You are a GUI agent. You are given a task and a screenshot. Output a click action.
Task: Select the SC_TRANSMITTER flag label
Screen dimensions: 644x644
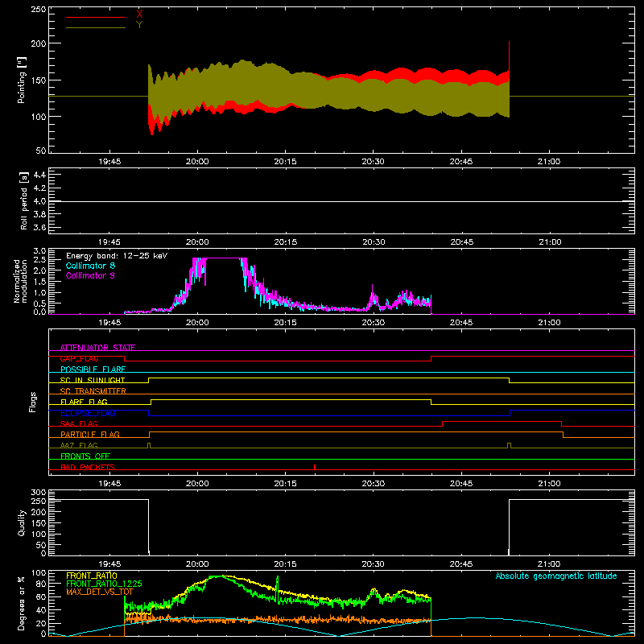coord(93,391)
